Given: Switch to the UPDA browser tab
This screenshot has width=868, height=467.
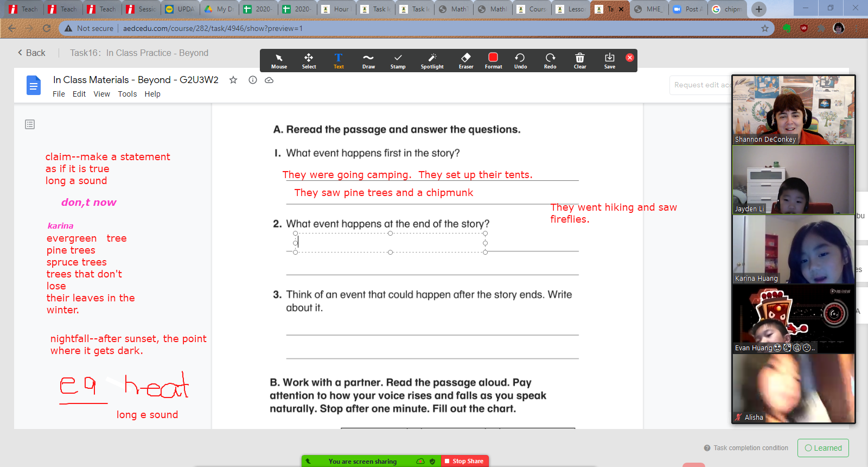Looking at the screenshot, I should tap(180, 9).
